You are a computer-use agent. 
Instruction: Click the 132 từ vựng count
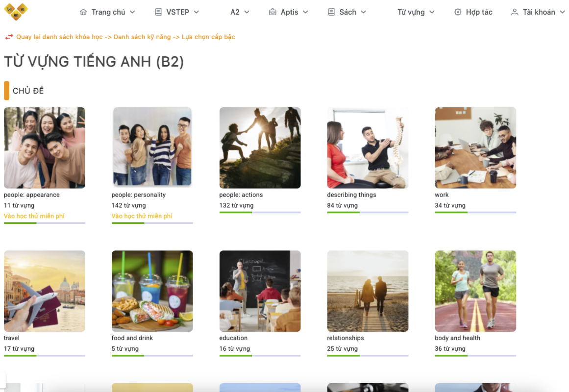point(236,205)
